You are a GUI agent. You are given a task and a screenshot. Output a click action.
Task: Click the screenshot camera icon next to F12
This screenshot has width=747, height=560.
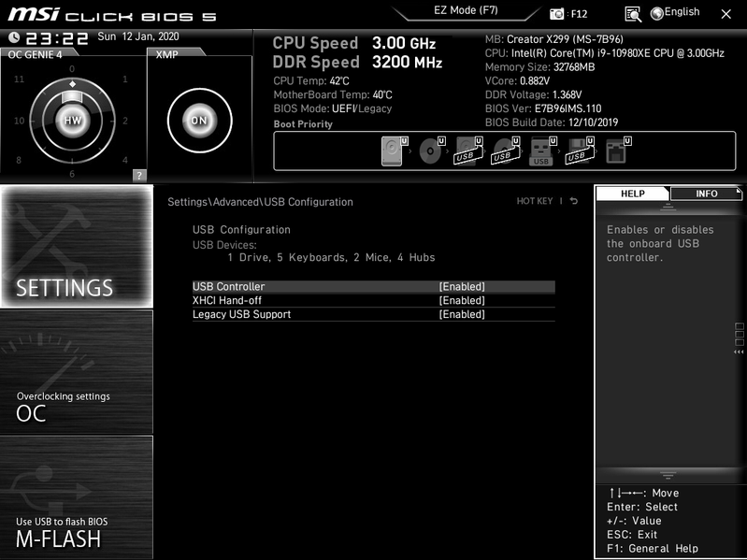pyautogui.click(x=556, y=14)
